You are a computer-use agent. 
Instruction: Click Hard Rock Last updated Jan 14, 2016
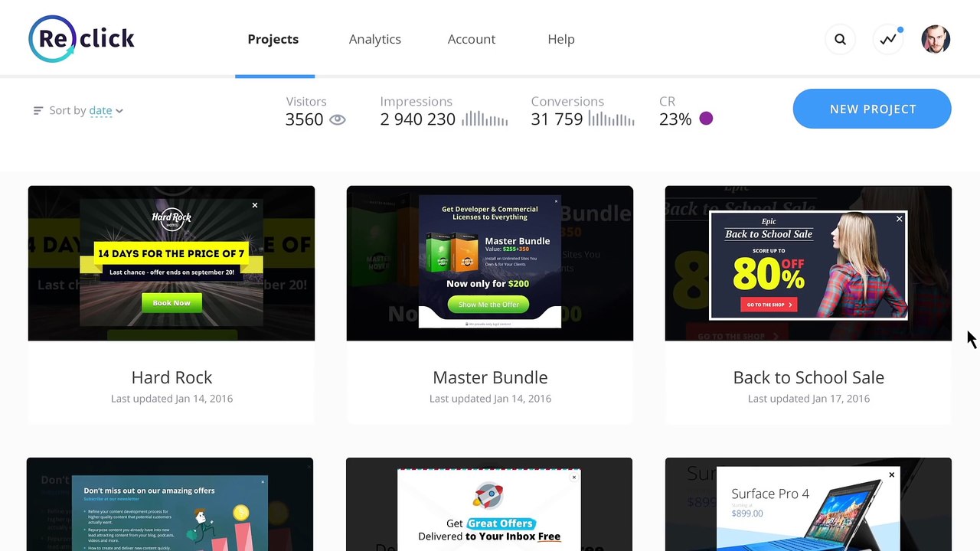coord(171,399)
